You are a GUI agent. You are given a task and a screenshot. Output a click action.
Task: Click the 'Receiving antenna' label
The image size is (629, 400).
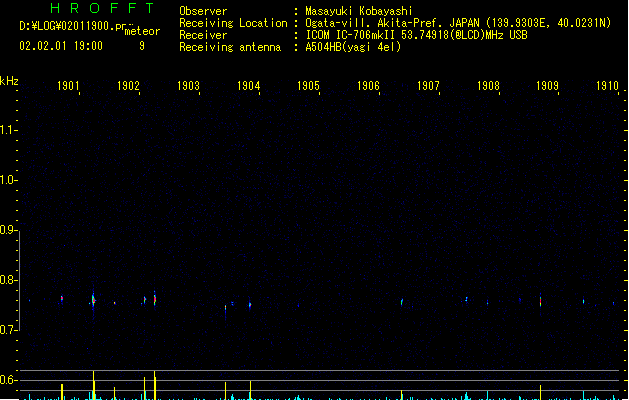pos(230,47)
